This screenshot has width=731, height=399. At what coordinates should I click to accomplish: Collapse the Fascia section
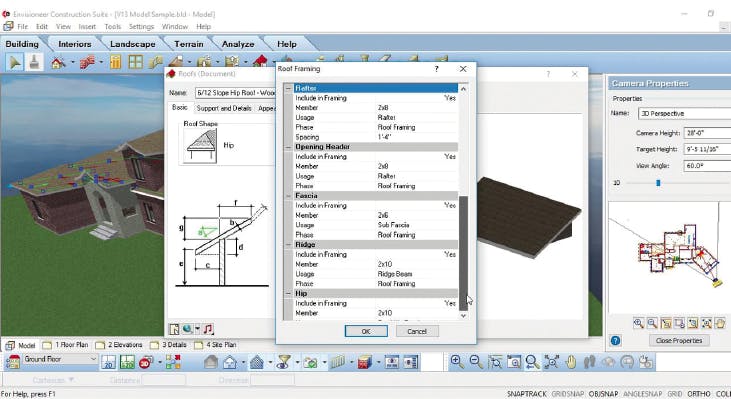click(288, 196)
